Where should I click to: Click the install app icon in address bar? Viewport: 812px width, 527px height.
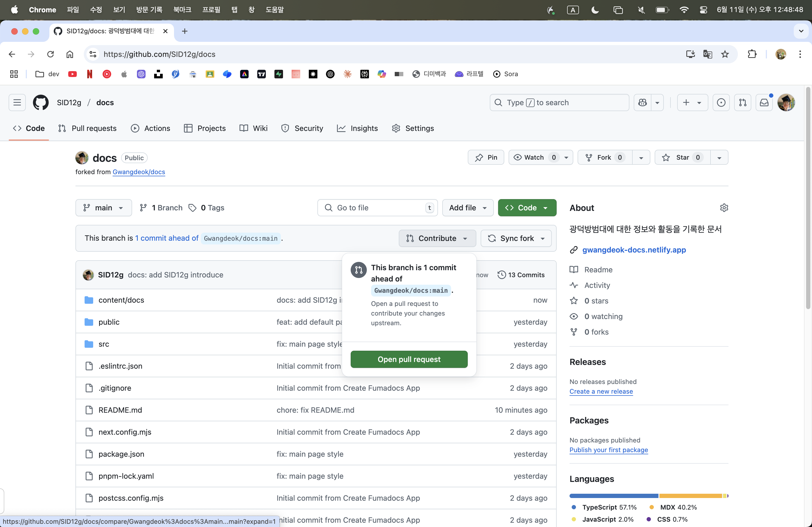pos(690,54)
